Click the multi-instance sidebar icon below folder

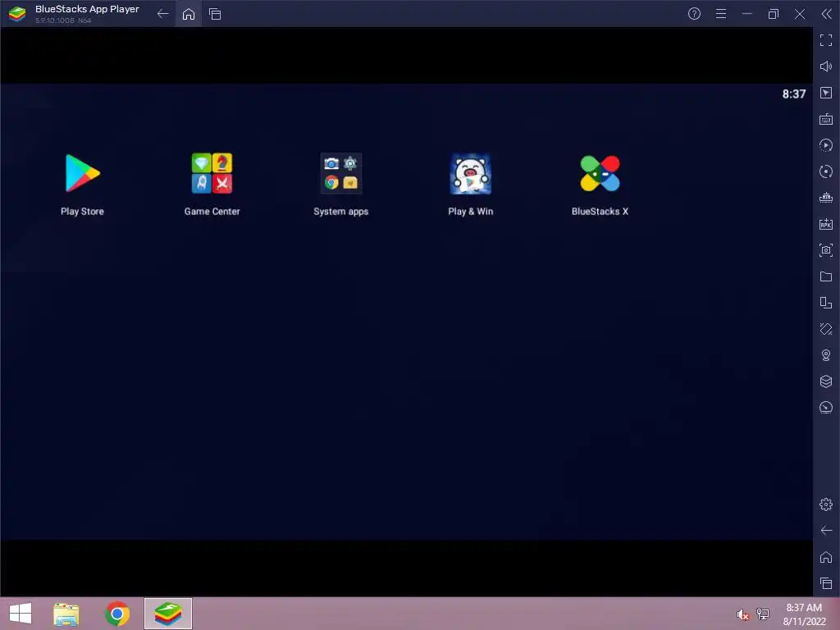tap(826, 303)
